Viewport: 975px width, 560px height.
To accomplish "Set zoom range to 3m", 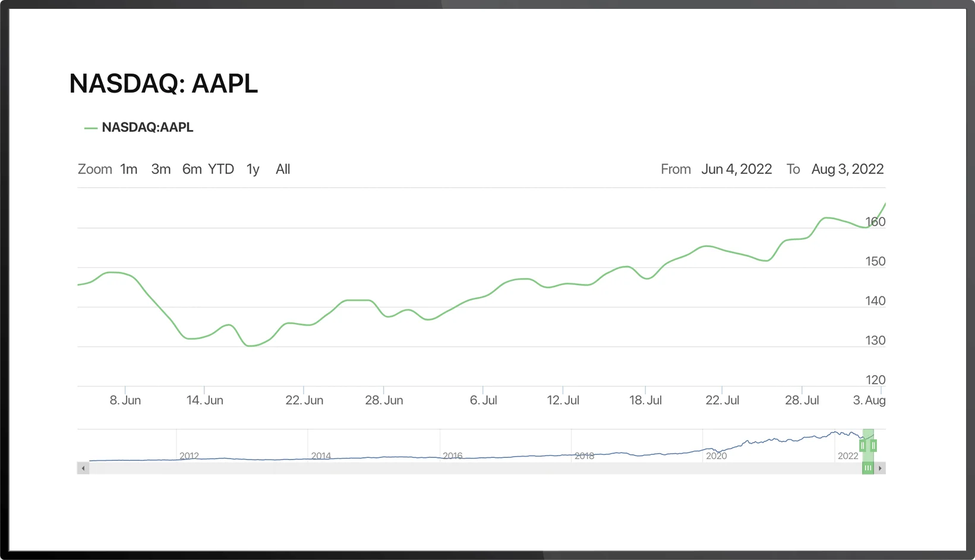I will [x=161, y=169].
